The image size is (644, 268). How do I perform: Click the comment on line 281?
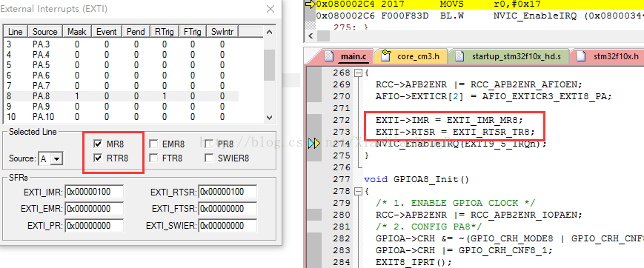(x=429, y=227)
